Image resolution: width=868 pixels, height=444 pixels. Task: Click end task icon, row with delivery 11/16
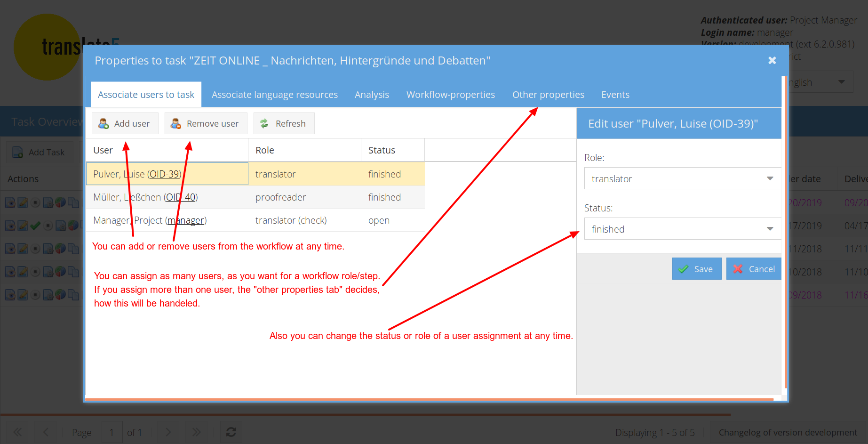tap(35, 295)
